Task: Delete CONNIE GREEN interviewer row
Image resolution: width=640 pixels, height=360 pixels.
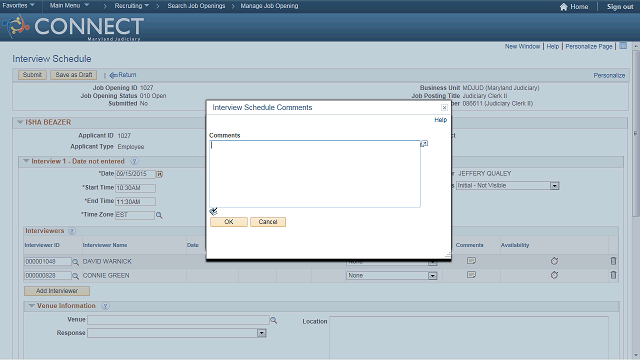Action: [613, 275]
